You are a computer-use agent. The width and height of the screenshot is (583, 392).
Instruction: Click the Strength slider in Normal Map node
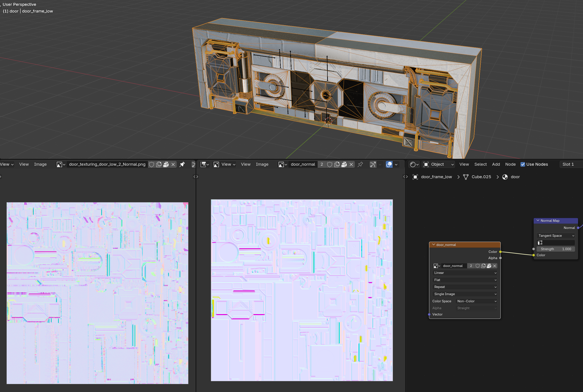(x=556, y=249)
